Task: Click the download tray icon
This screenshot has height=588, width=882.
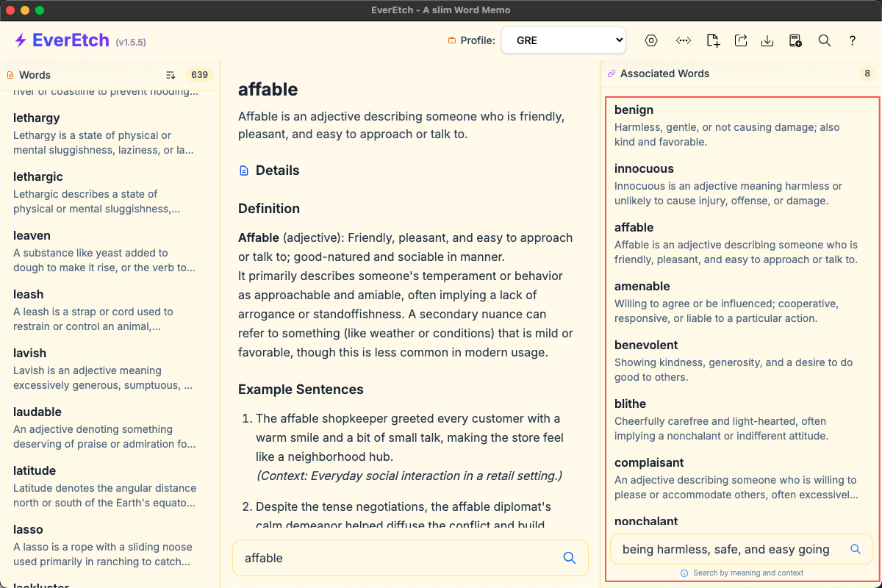Action: pyautogui.click(x=767, y=40)
